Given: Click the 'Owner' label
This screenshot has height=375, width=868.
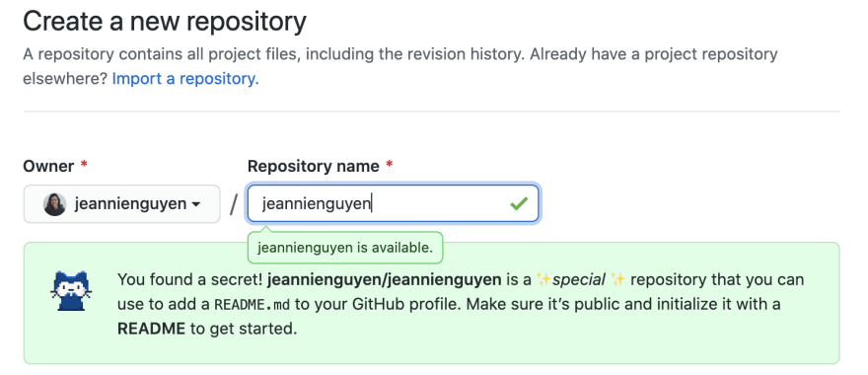Looking at the screenshot, I should (48, 166).
